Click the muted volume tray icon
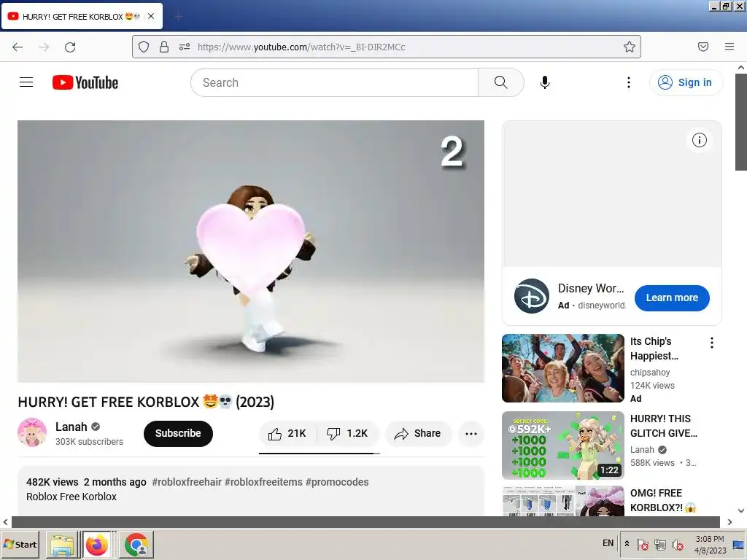Image resolution: width=747 pixels, height=560 pixels. pyautogui.click(x=676, y=544)
